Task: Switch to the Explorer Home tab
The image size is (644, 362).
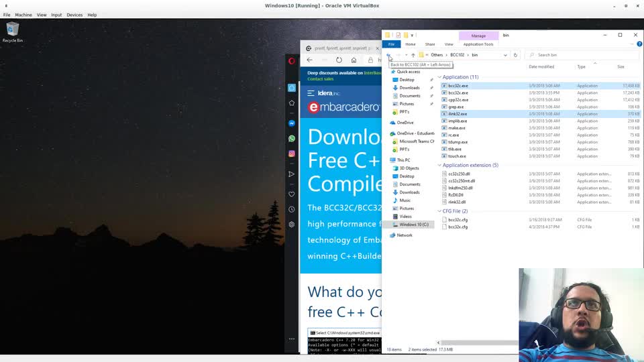Action: [x=411, y=44]
